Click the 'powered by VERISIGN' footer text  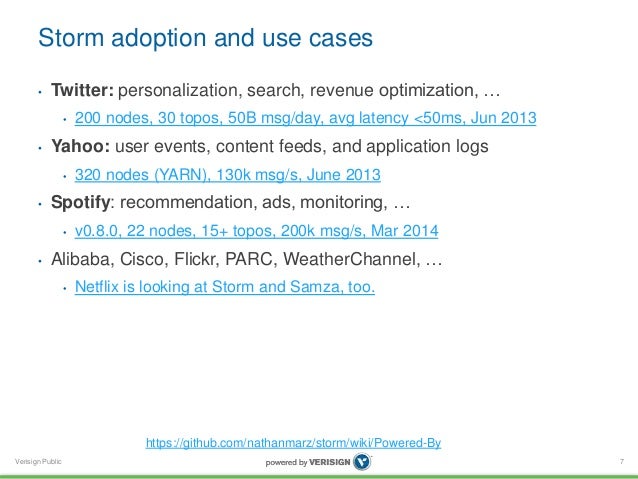[x=308, y=462]
